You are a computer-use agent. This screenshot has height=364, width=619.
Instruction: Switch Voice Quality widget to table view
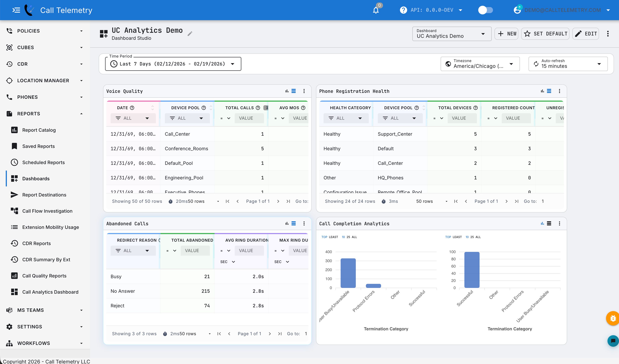click(293, 91)
